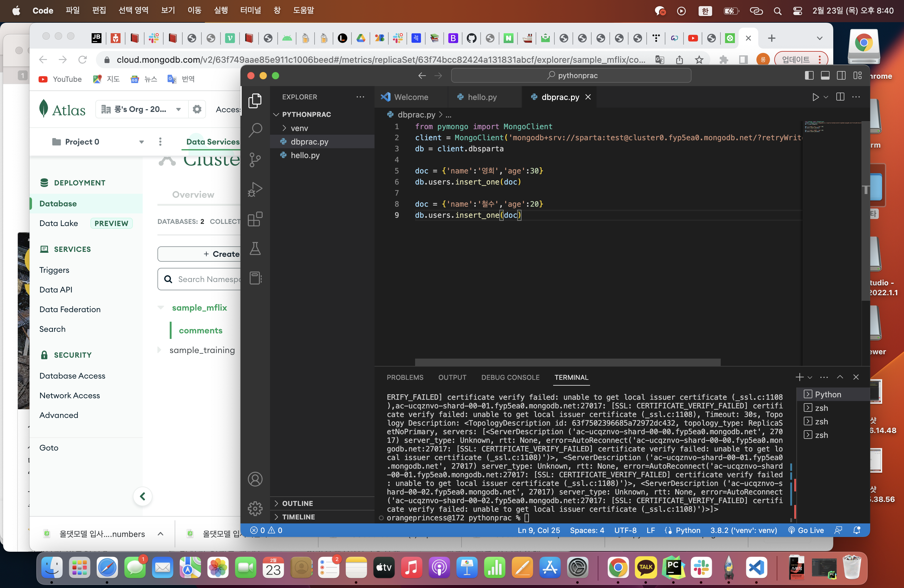Customize the editor layout
The width and height of the screenshot is (904, 588).
pyautogui.click(x=857, y=76)
